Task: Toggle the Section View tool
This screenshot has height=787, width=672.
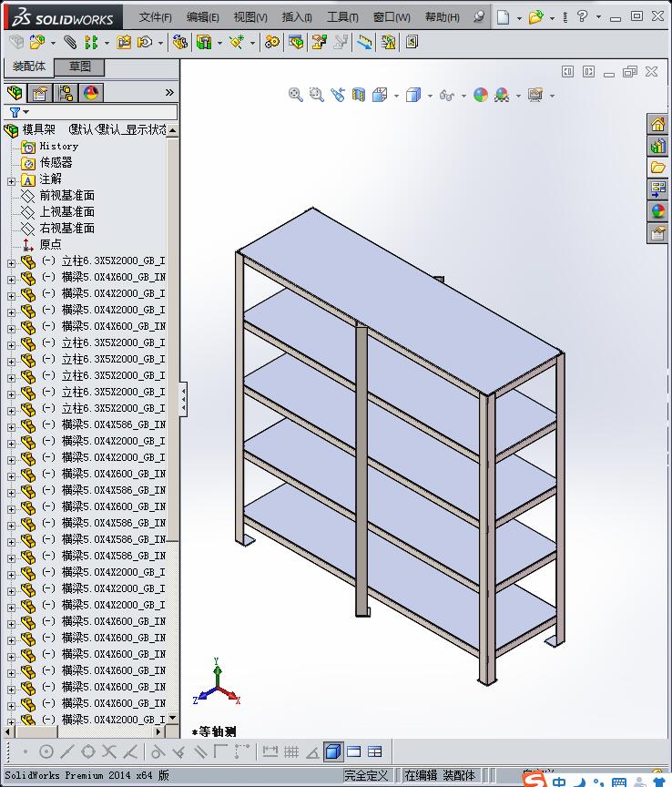Action: pyautogui.click(x=359, y=95)
